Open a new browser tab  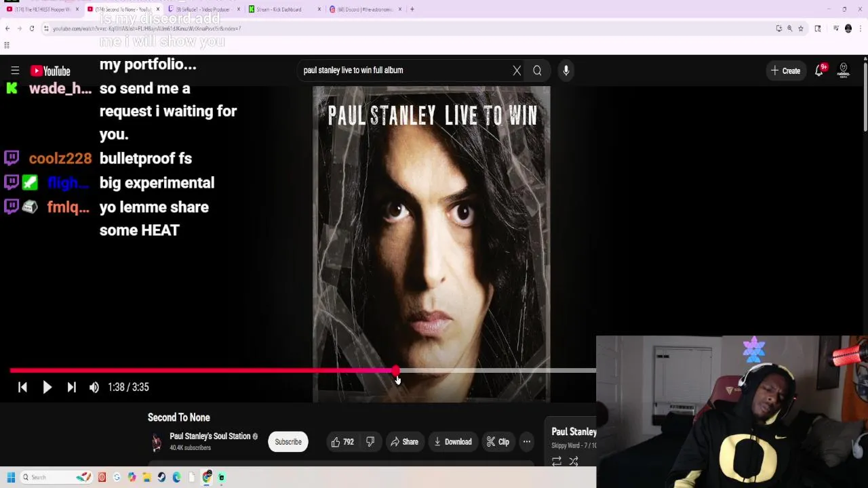click(x=412, y=9)
